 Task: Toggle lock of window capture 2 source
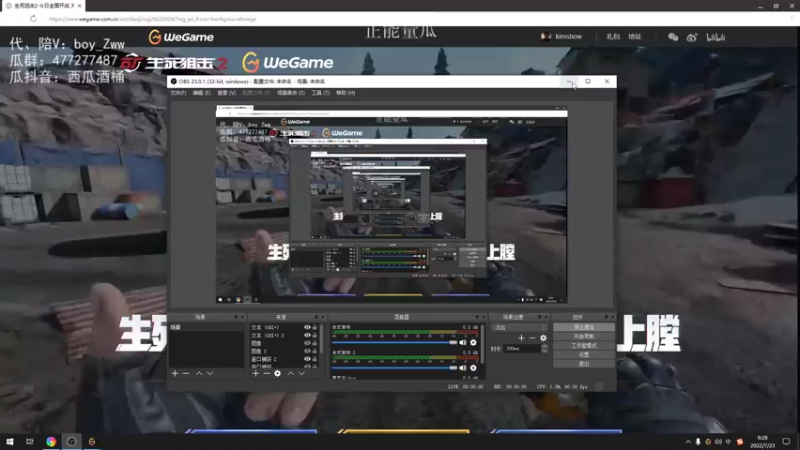click(x=315, y=359)
